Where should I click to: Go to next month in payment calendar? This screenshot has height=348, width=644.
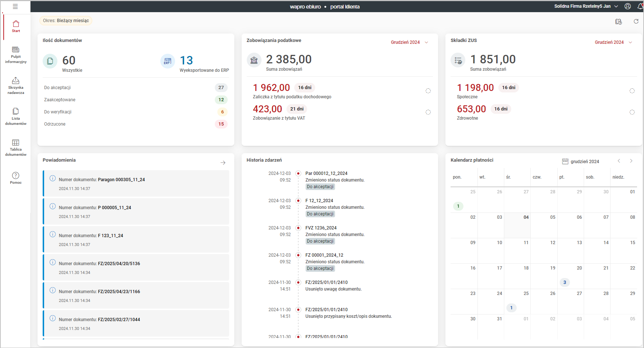(631, 161)
